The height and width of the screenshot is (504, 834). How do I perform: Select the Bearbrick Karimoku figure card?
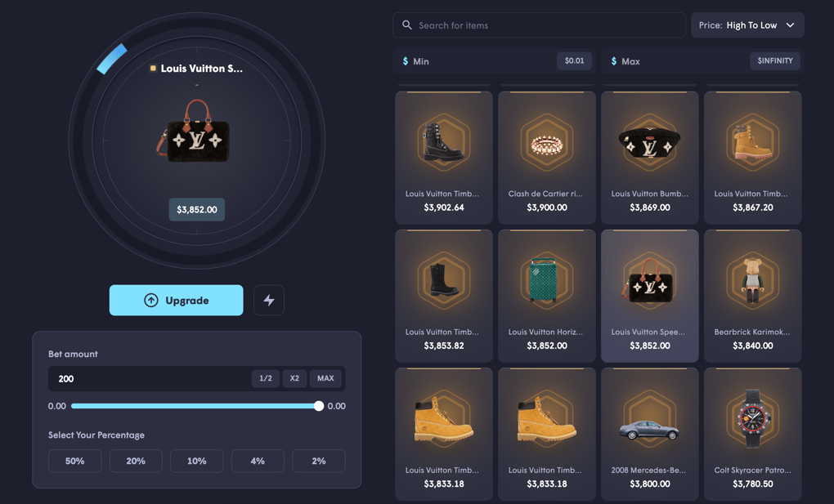tap(752, 296)
